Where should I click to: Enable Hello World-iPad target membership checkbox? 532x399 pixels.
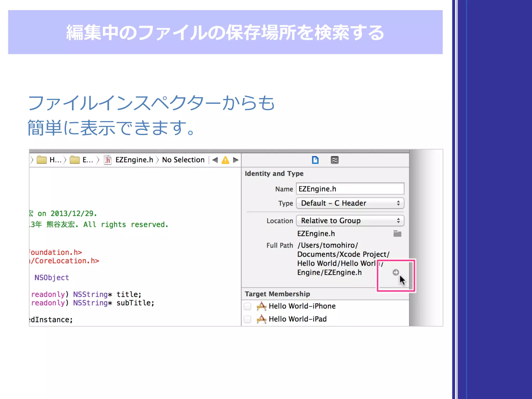(x=247, y=319)
